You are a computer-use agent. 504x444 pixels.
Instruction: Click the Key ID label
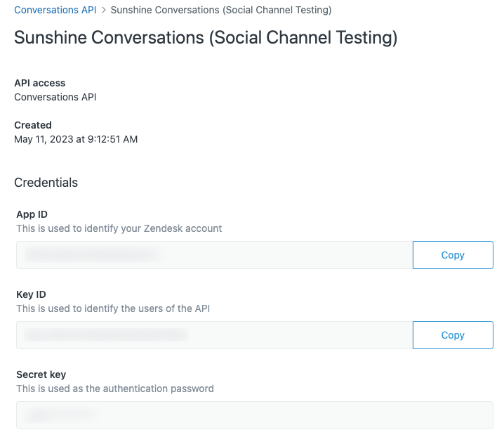31,294
